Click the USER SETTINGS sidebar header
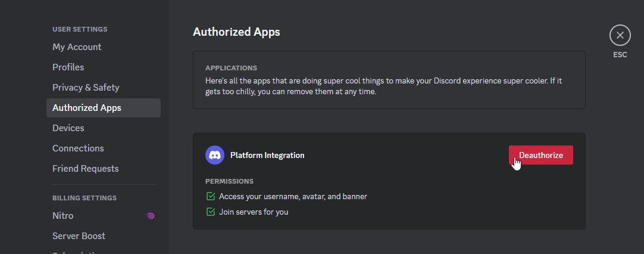This screenshot has width=644, height=254. tap(80, 29)
